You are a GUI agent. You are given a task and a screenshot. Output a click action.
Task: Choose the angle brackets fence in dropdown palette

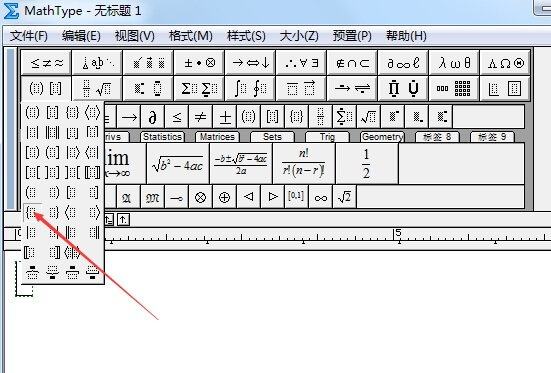click(92, 112)
